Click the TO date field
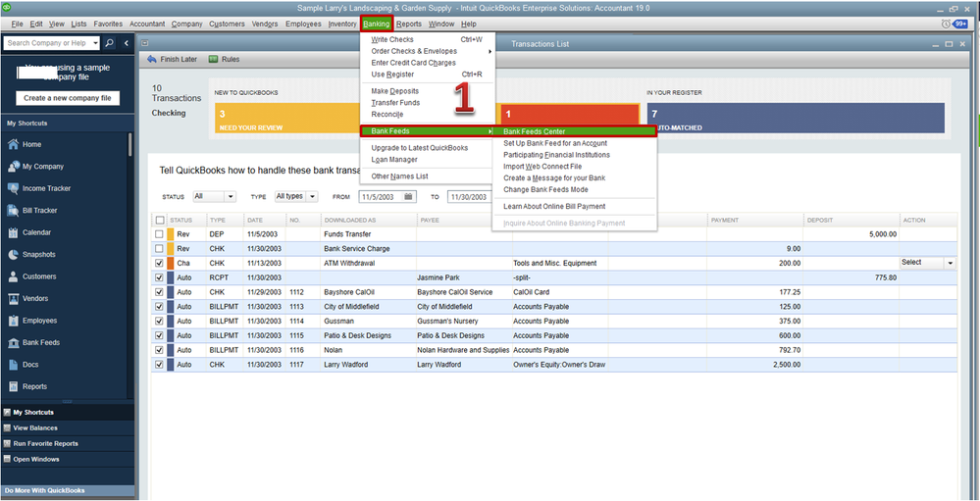Screen dimensions: 980x501 [x=468, y=196]
